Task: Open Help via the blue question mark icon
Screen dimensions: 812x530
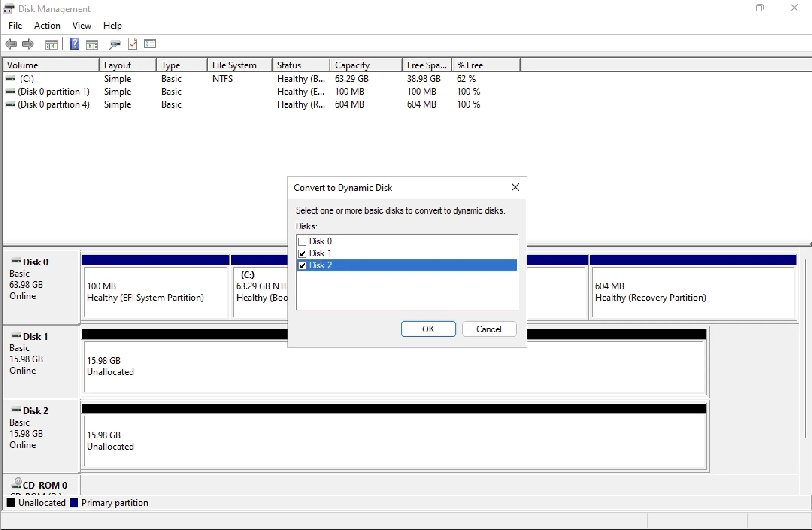Action: pyautogui.click(x=74, y=44)
